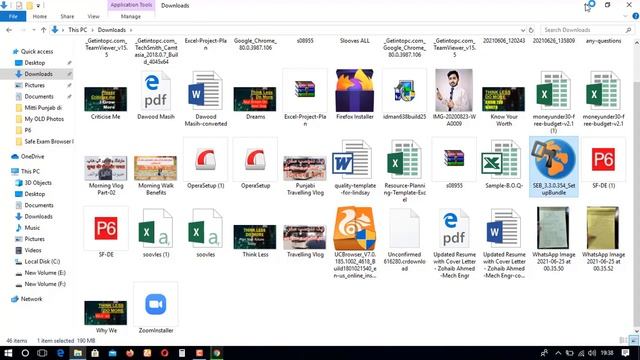This screenshot has height=360, width=640.
Task: Select the SEB_3.3.0.354_SetupBundle installer icon
Action: (x=553, y=159)
